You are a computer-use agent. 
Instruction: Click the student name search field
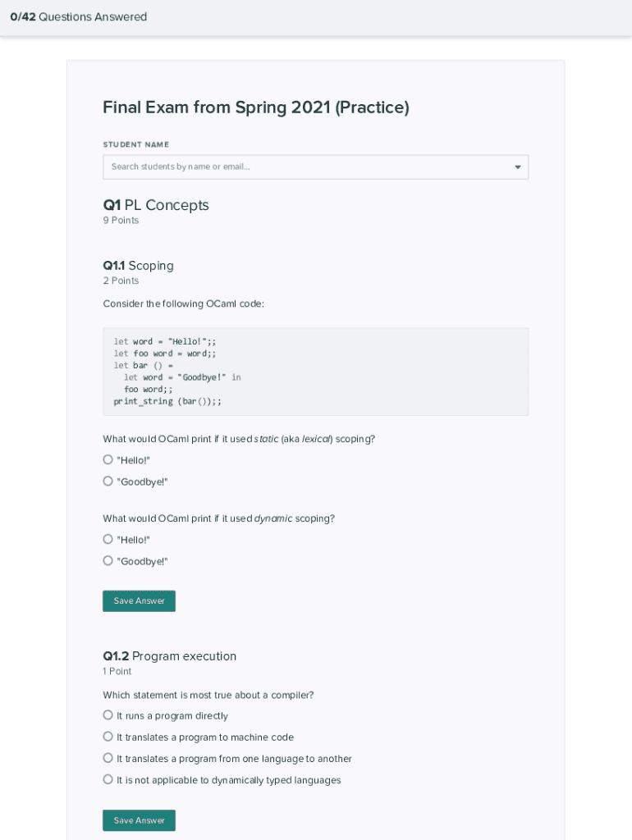(x=304, y=167)
